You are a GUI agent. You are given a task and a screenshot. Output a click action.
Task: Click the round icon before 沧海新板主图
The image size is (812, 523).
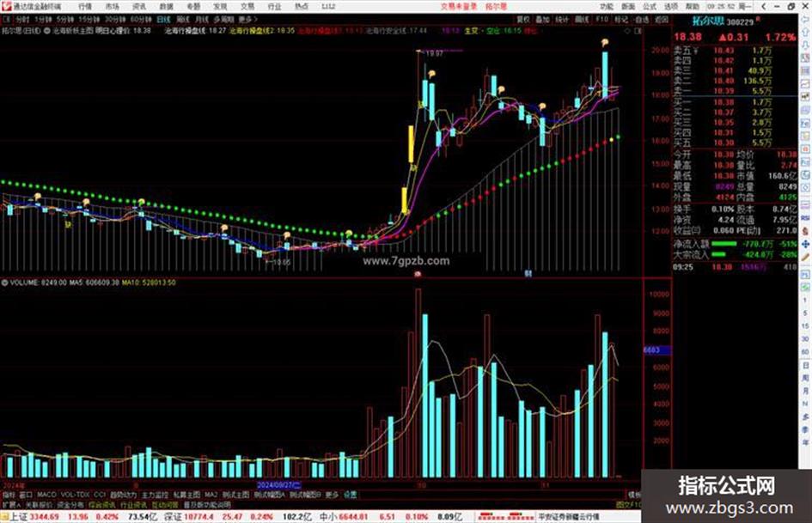coord(47,31)
